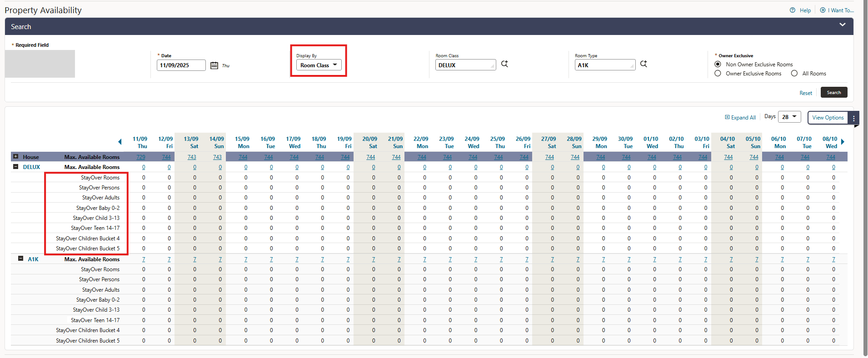
Task: Click the Reset link
Action: click(806, 93)
